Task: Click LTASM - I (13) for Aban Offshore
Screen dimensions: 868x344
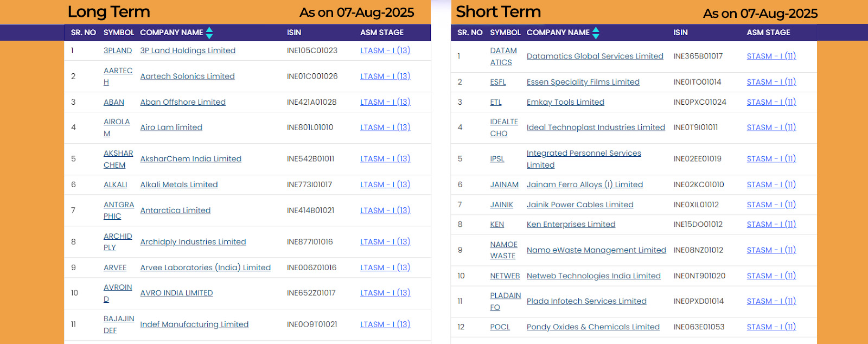Action: pos(385,102)
